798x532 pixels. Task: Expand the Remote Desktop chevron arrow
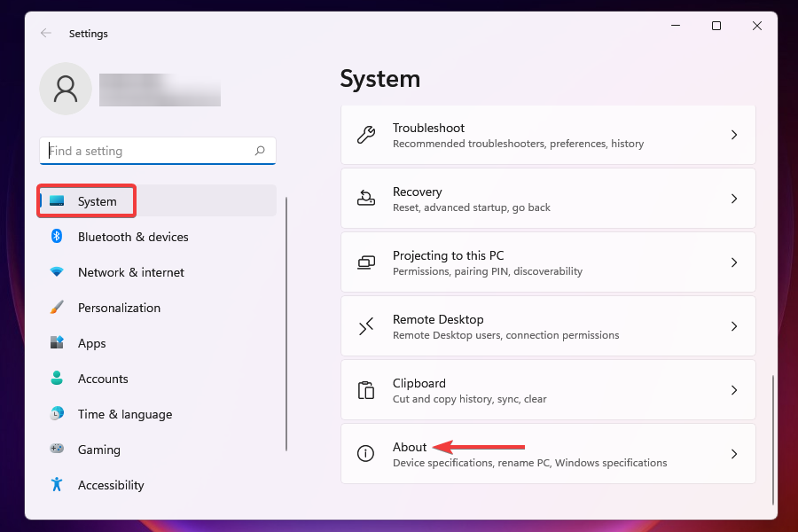733,326
